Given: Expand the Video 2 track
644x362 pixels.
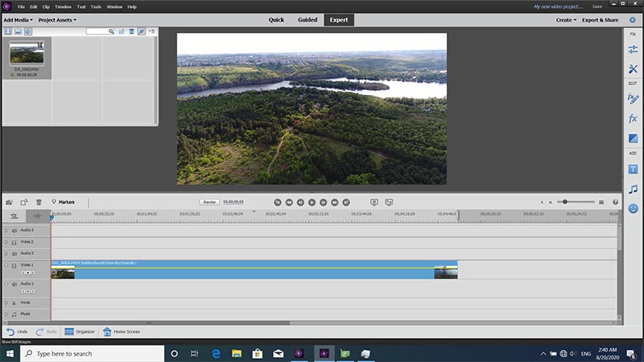Looking at the screenshot, I should [6, 242].
